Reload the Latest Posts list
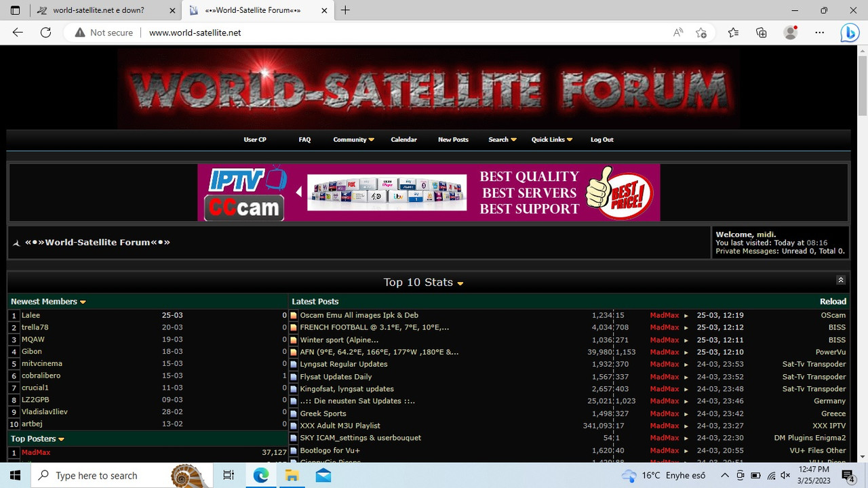Screen dimensions: 868x488 pos(833,302)
